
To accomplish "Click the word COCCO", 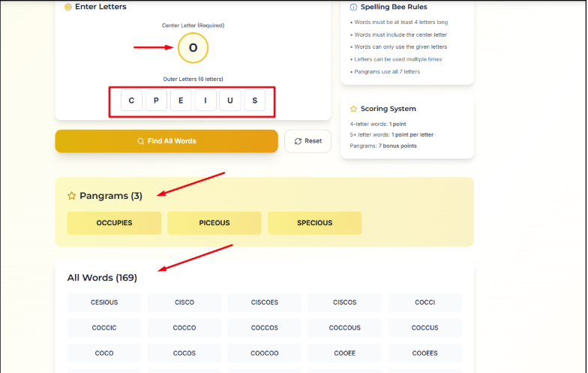I will 184,328.
